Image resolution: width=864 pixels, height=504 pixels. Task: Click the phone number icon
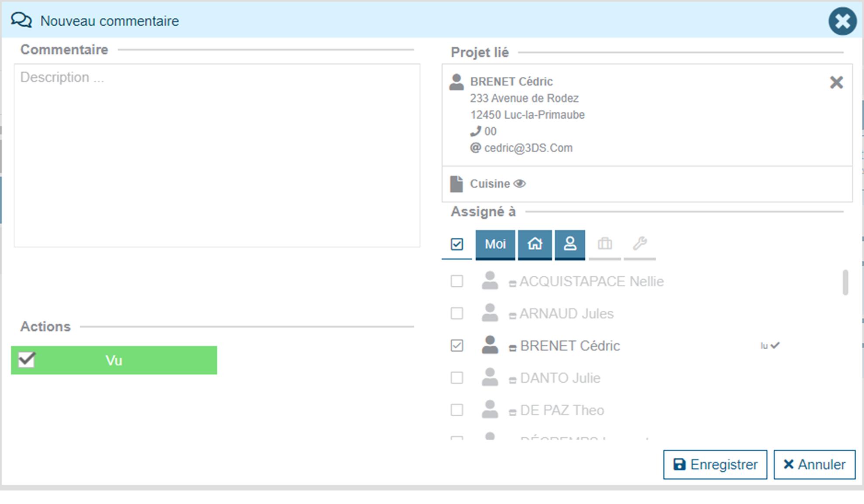point(475,131)
